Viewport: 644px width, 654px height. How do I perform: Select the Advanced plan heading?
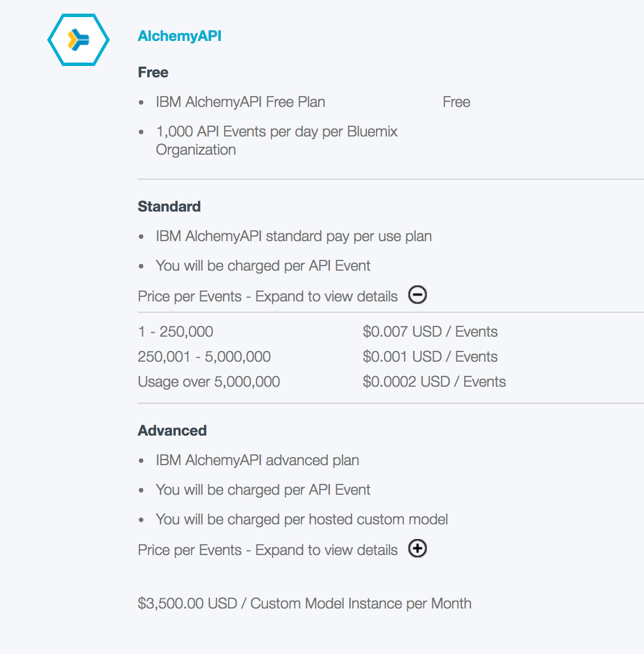[172, 431]
